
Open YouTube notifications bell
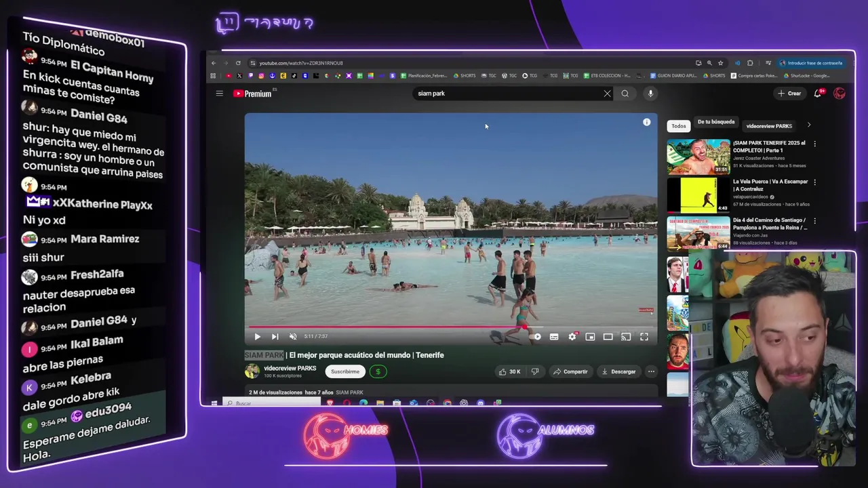pyautogui.click(x=818, y=94)
